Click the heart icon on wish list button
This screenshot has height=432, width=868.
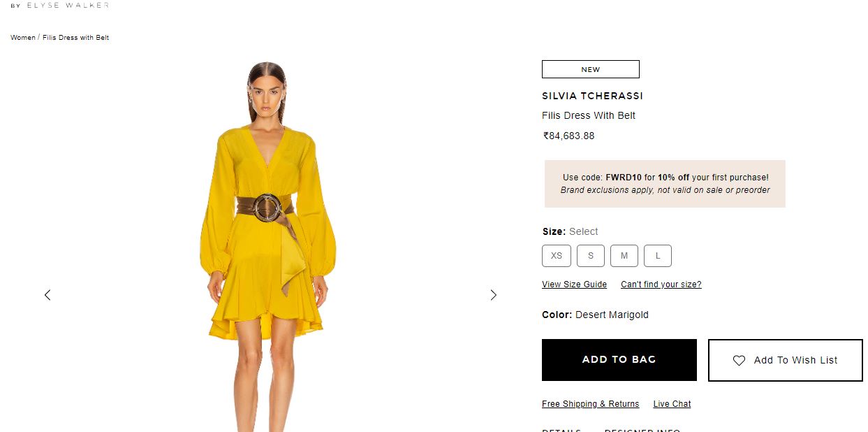[x=739, y=361]
